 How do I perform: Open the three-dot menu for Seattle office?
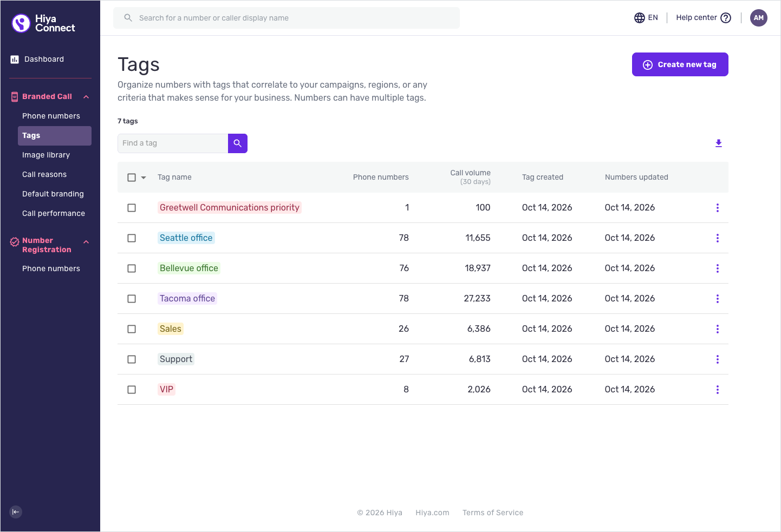click(x=718, y=238)
